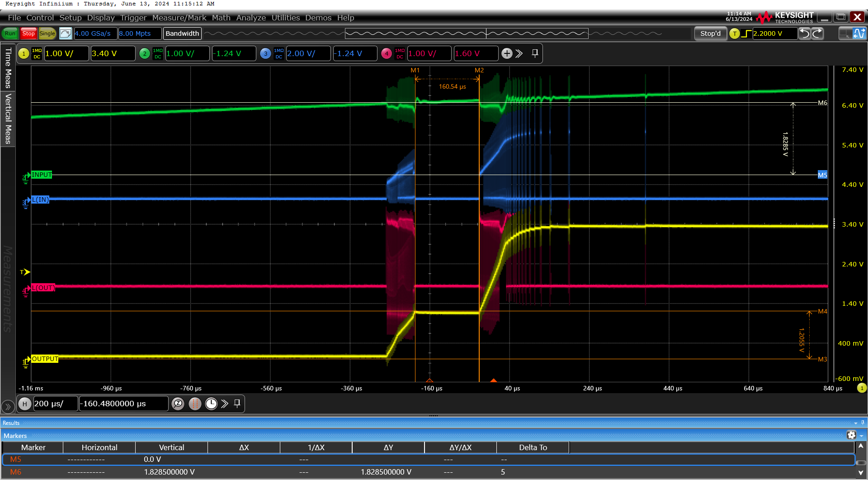Select the zoom box selection tool icon
This screenshot has width=868, height=480.
[844, 33]
